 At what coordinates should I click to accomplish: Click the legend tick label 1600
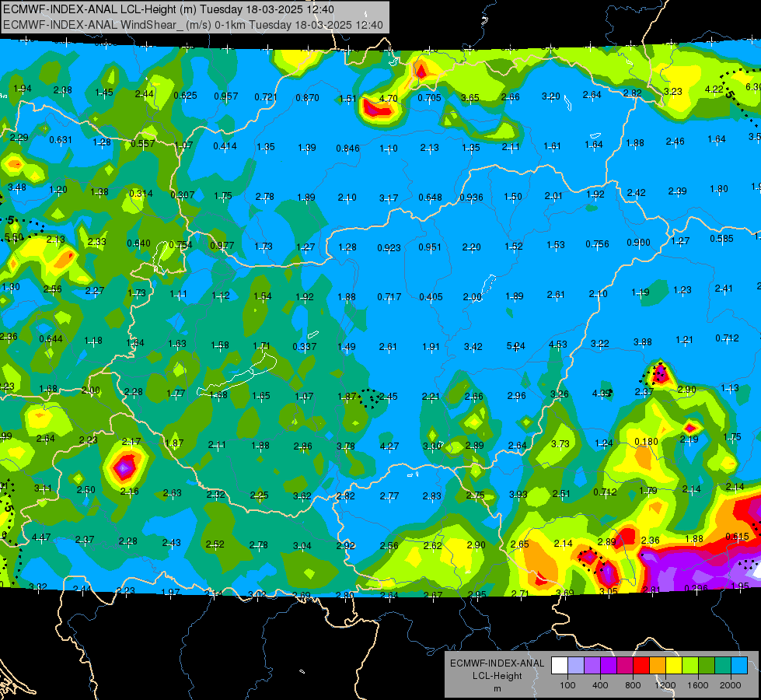698,685
